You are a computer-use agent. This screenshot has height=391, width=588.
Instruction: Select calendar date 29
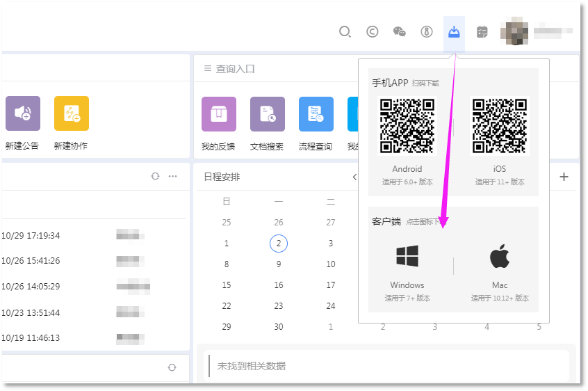click(x=227, y=327)
